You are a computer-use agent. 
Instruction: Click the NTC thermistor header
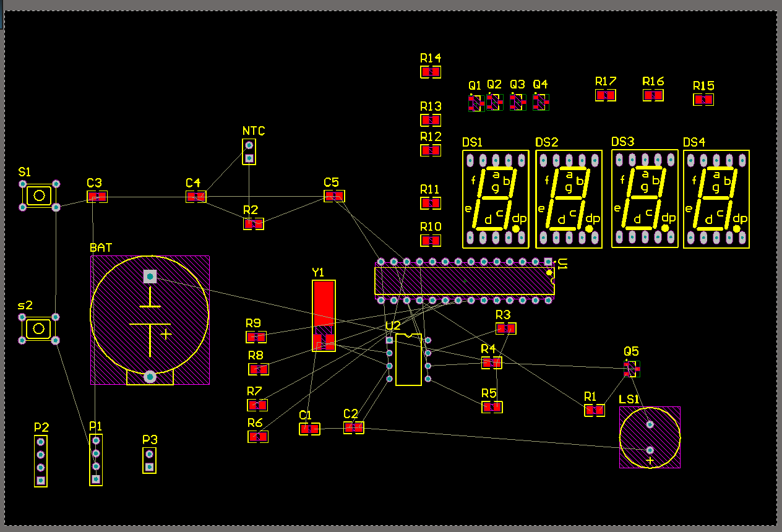(249, 152)
